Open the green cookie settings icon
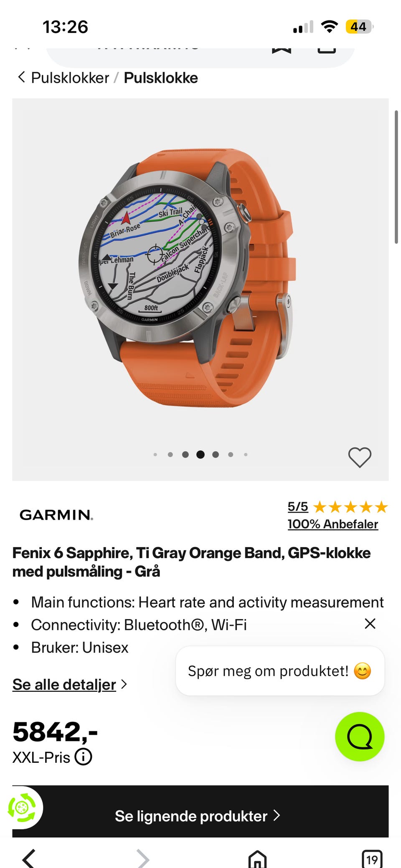 (x=22, y=808)
